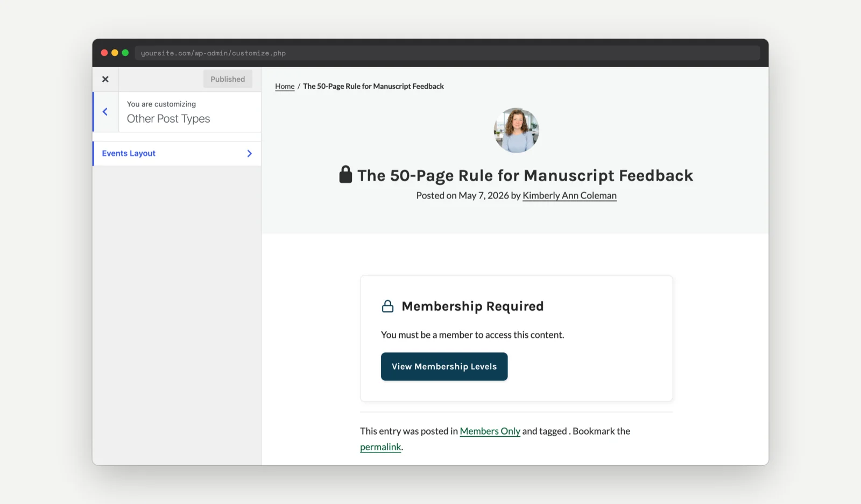Viewport: 861px width, 504px height.
Task: Open the Members Only category link
Action: click(x=490, y=431)
